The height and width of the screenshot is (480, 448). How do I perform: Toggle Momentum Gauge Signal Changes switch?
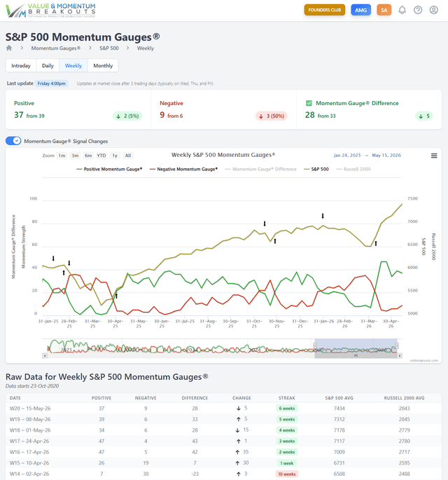coord(13,141)
